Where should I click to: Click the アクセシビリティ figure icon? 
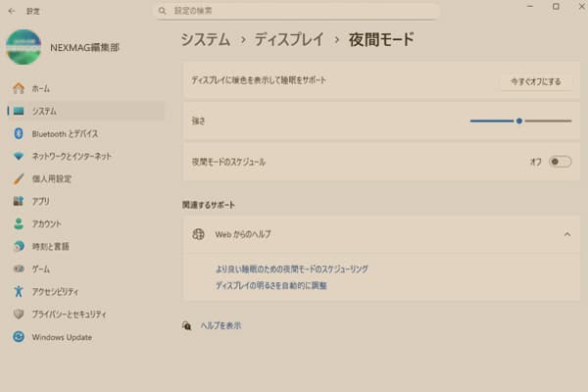19,291
